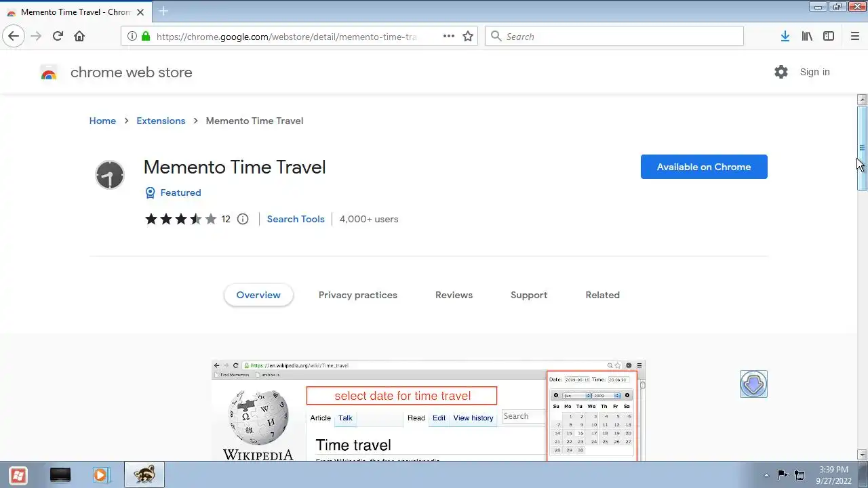The image size is (868, 488).
Task: Click the Action Center flag icon
Action: click(783, 475)
